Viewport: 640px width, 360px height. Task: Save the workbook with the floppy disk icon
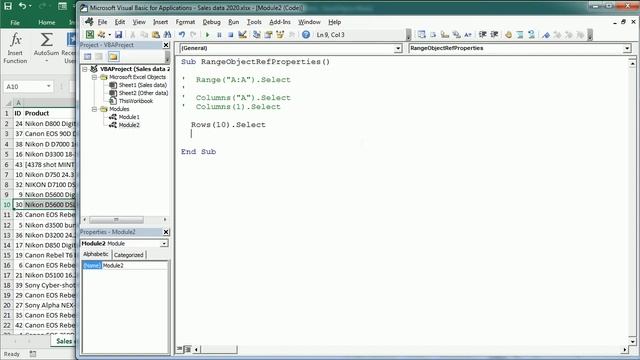click(x=118, y=35)
